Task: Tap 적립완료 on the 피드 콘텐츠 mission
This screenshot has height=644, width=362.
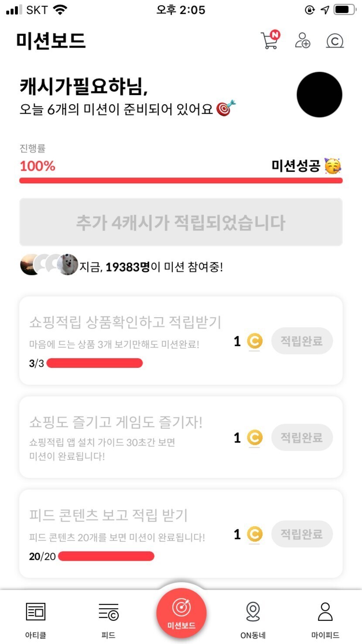Action: [x=302, y=534]
